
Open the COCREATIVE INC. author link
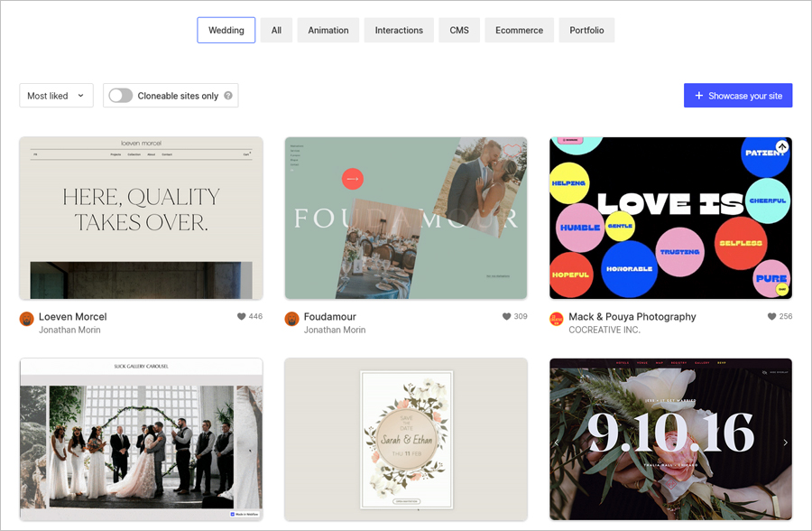(604, 331)
